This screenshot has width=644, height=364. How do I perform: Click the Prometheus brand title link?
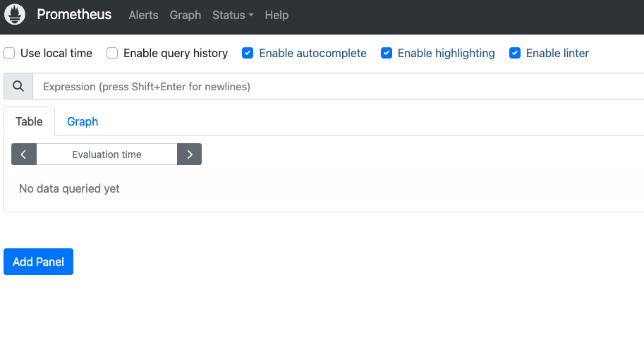coord(74,14)
